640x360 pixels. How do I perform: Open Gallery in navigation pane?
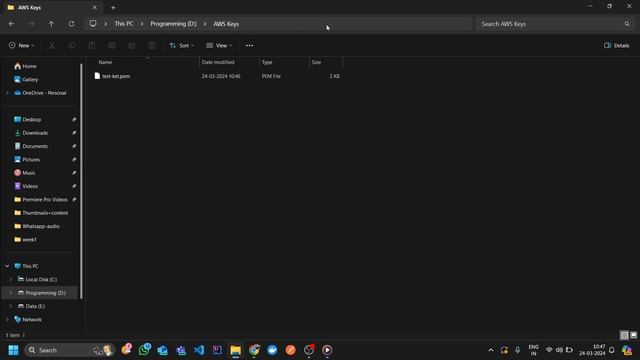[30, 80]
